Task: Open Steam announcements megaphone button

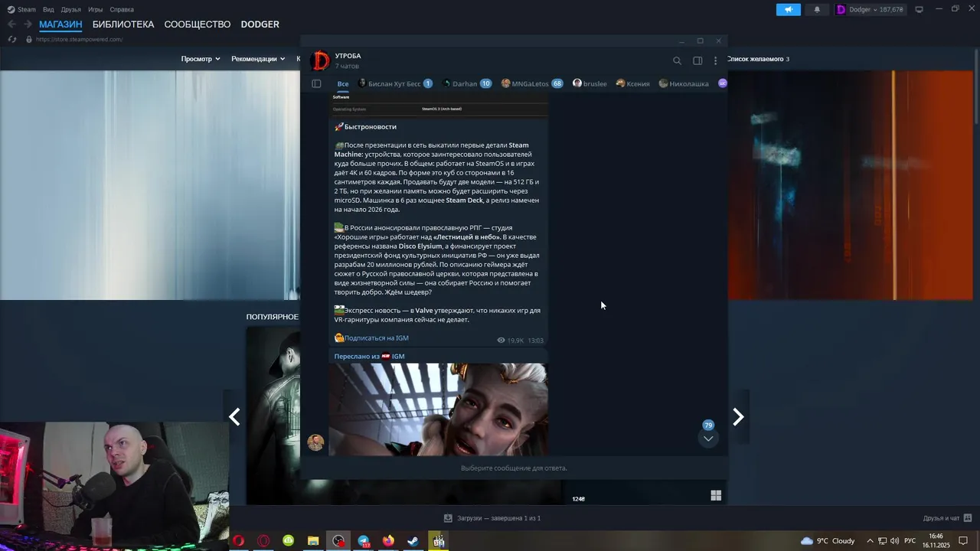Action: pos(788,9)
